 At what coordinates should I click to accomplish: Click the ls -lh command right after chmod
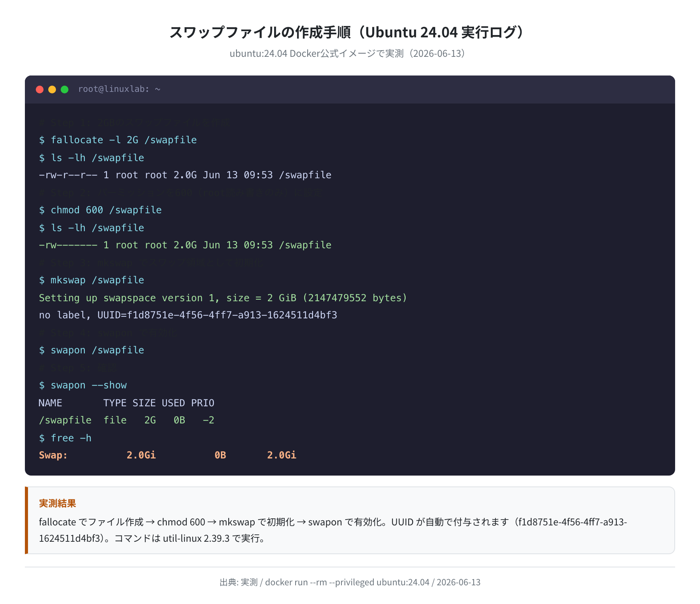pyautogui.click(x=91, y=228)
